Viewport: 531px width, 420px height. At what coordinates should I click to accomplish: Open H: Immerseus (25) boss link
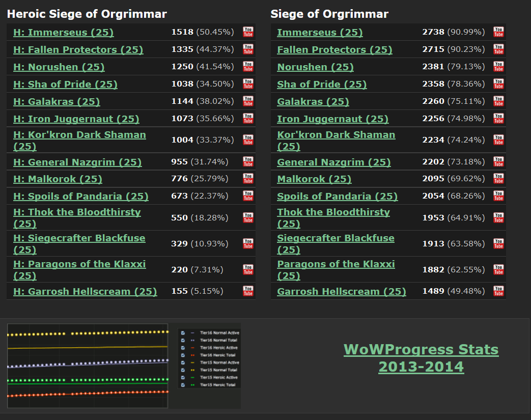pyautogui.click(x=64, y=33)
